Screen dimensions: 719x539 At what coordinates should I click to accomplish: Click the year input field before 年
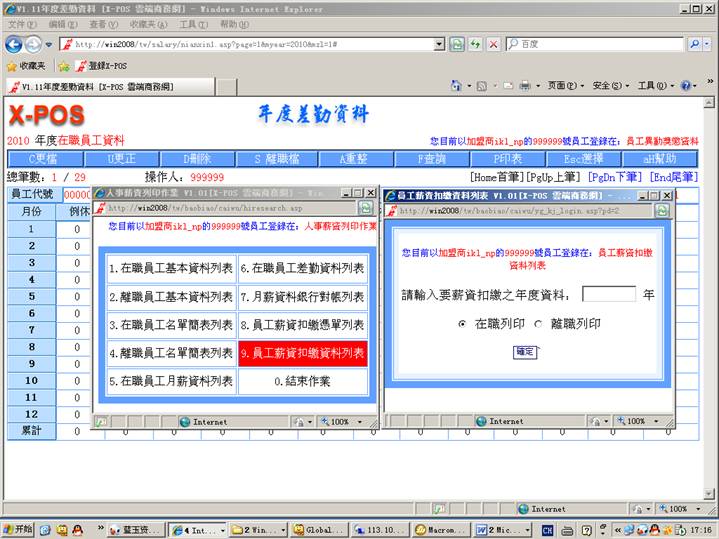coord(608,295)
